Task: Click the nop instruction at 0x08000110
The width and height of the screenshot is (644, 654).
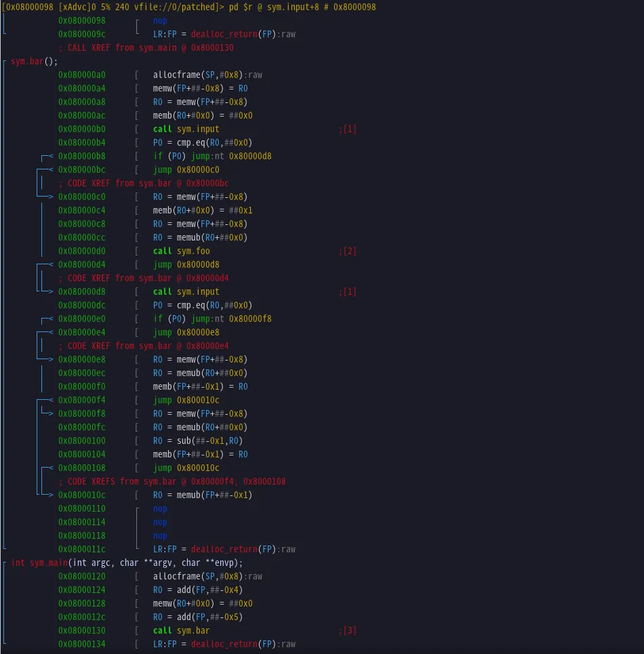Action: coord(159,508)
